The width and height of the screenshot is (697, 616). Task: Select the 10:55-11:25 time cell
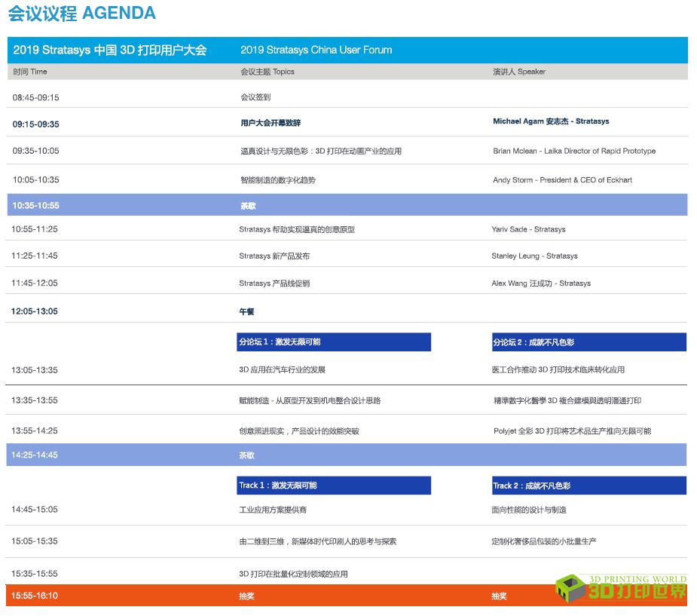pos(34,229)
